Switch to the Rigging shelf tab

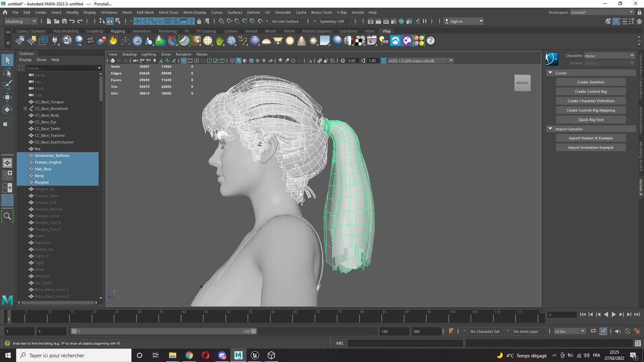click(118, 31)
